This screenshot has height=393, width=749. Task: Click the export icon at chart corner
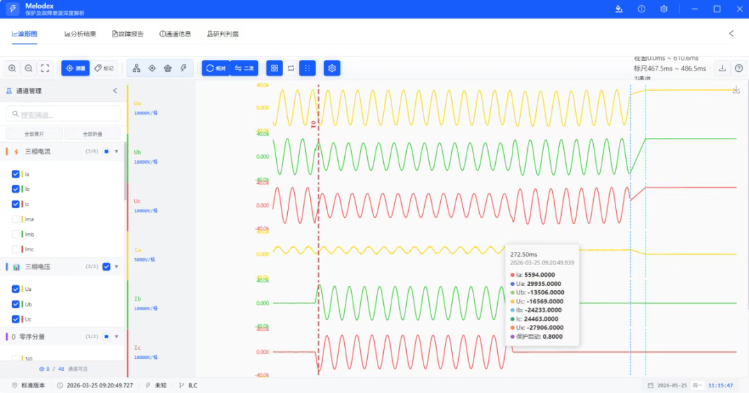pos(736,89)
